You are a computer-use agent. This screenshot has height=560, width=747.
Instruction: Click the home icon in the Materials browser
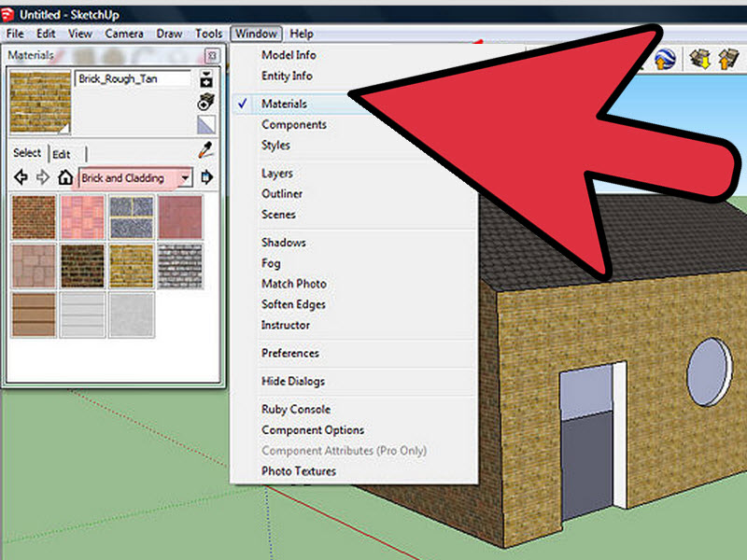65,175
